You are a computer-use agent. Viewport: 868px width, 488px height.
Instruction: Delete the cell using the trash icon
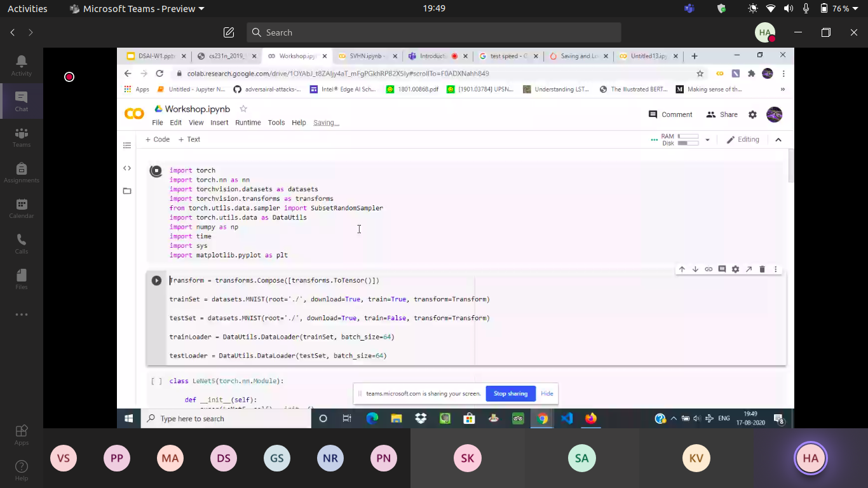[762, 269]
